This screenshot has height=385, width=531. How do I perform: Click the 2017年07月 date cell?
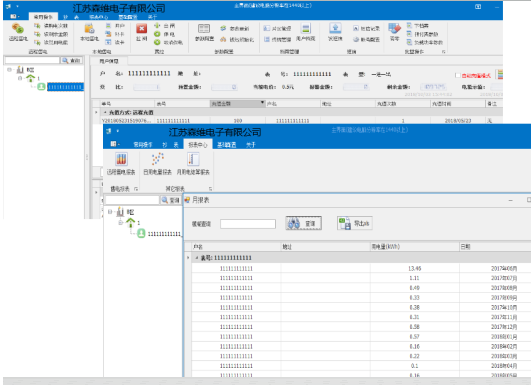pos(495,278)
